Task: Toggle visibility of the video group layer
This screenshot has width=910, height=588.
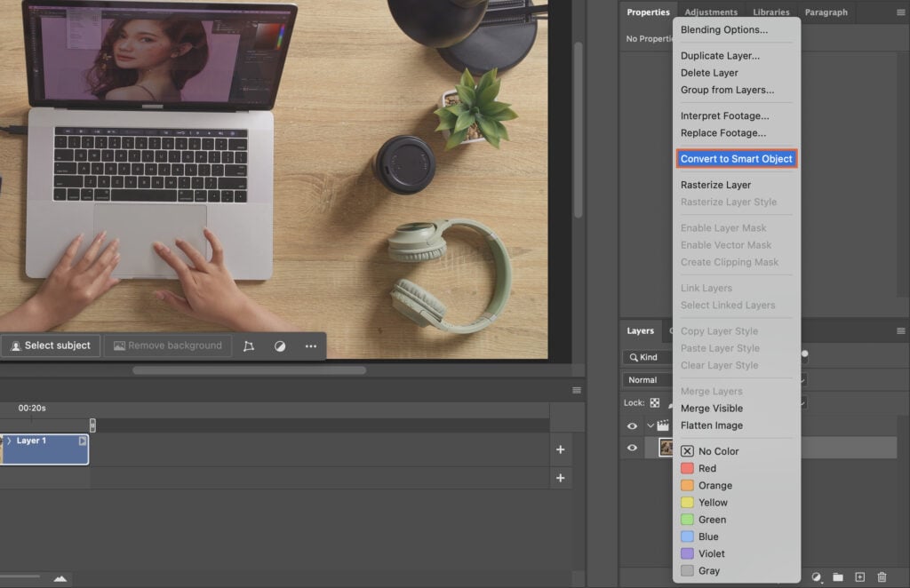Action: click(x=632, y=425)
